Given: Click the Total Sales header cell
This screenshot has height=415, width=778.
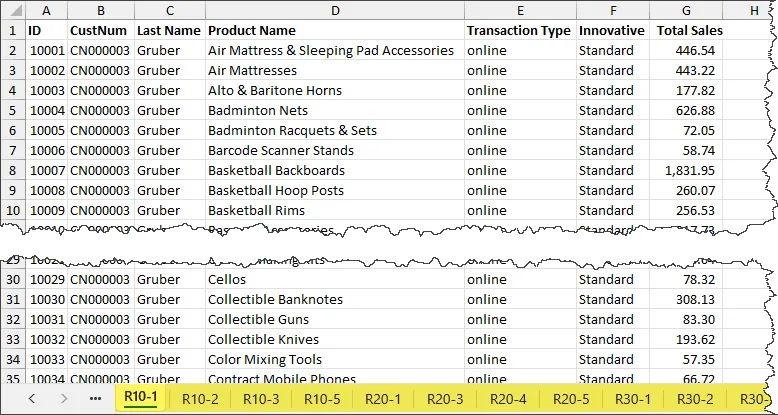Looking at the screenshot, I should click(x=689, y=30).
